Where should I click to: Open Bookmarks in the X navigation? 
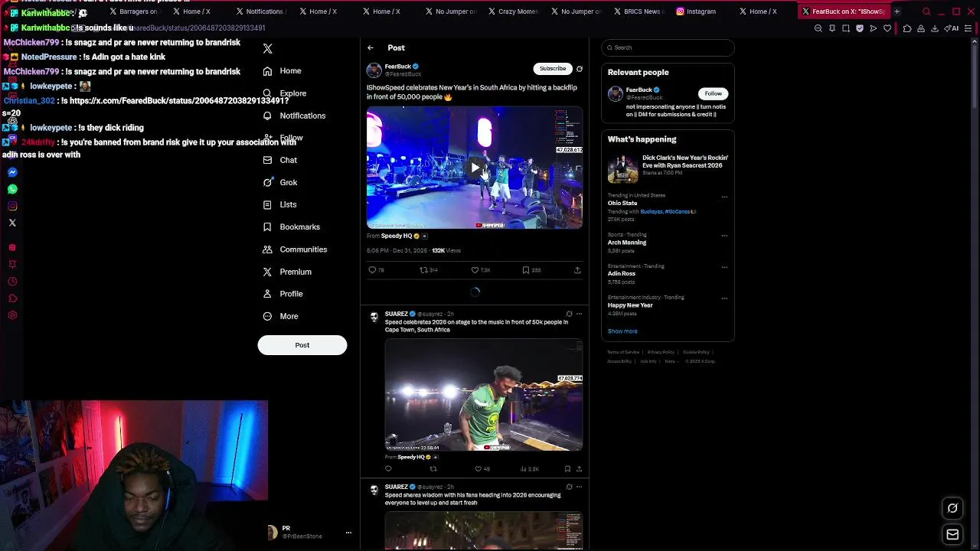coord(292,227)
